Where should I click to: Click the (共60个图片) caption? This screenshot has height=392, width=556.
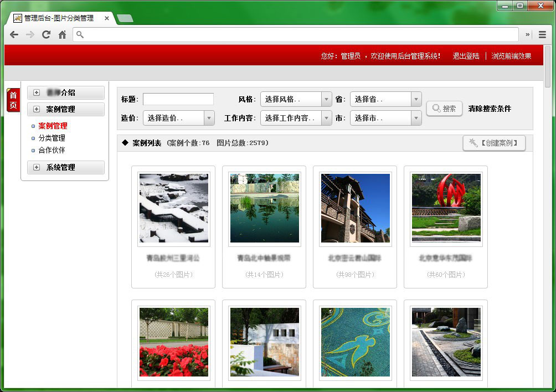[446, 274]
